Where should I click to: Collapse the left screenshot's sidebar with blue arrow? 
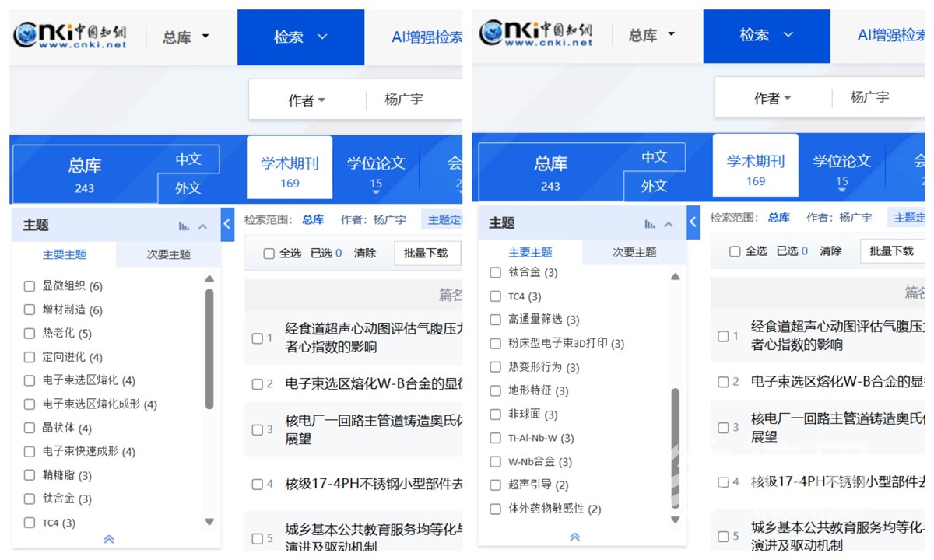(x=227, y=224)
